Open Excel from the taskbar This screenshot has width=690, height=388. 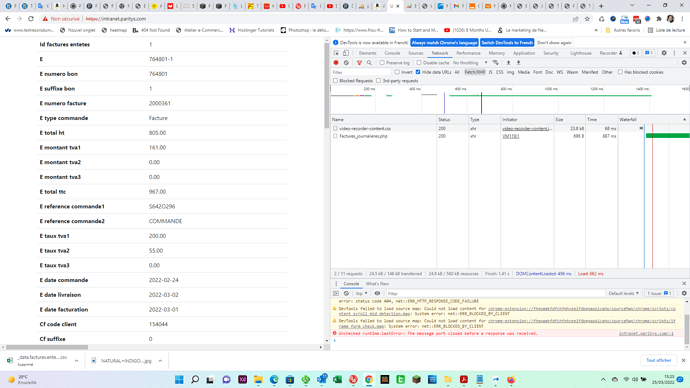point(338,379)
